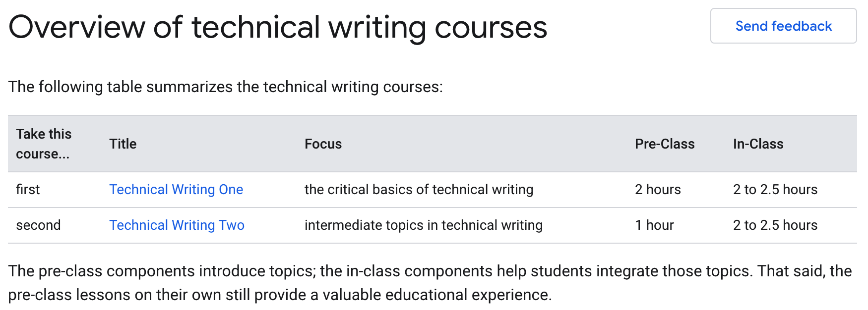Click In-Class hours for Technical Writing Two row

[x=775, y=225]
